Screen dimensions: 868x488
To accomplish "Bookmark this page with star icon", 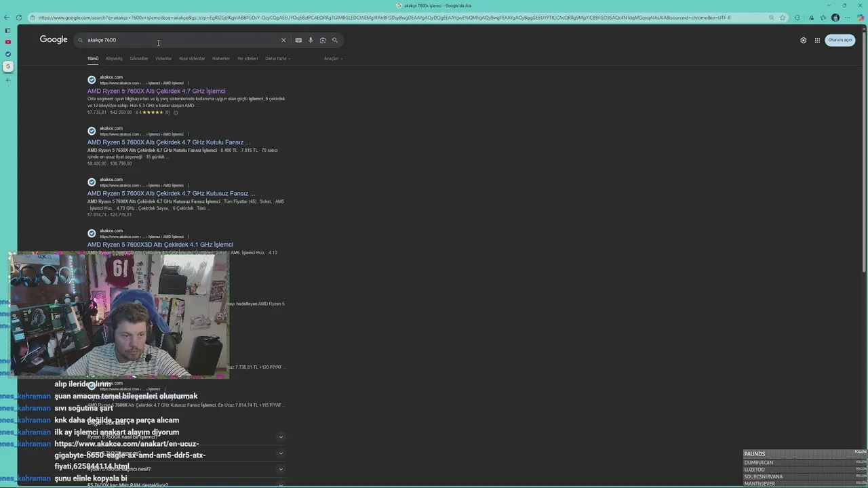I will tap(783, 18).
